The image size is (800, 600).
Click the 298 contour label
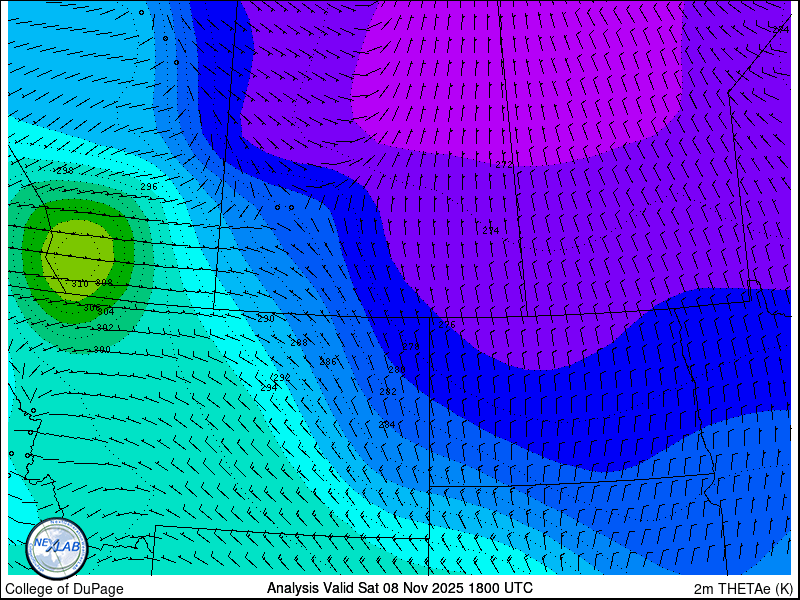(65, 171)
